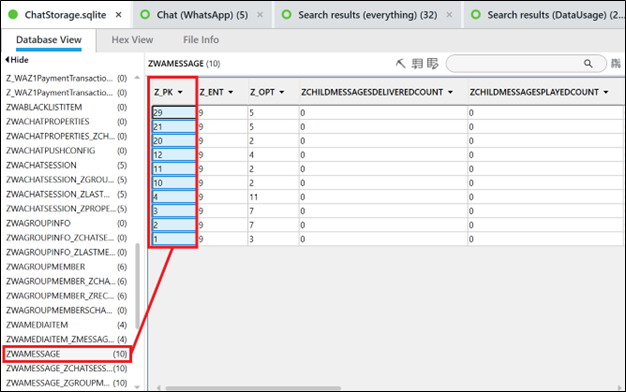626x392 pixels.
Task: Click the green ring icon on Chat (WhatsApp) tab
Action: click(145, 15)
